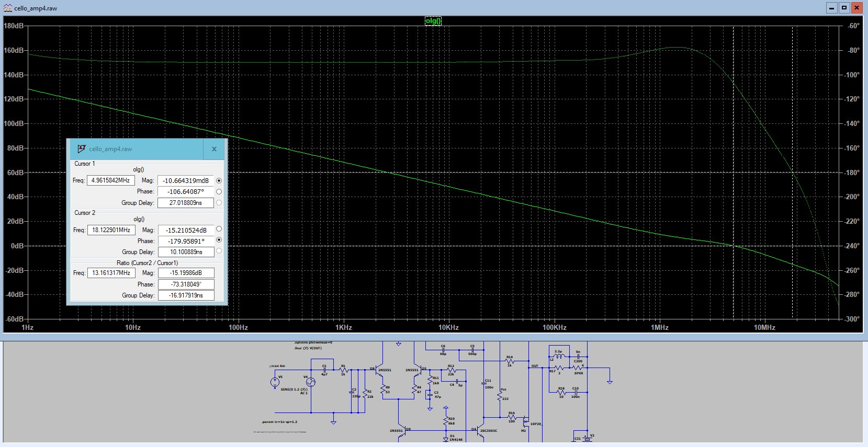This screenshot has width=868, height=447.
Task: Select the V5 voltage source symbol
Action: point(275,382)
